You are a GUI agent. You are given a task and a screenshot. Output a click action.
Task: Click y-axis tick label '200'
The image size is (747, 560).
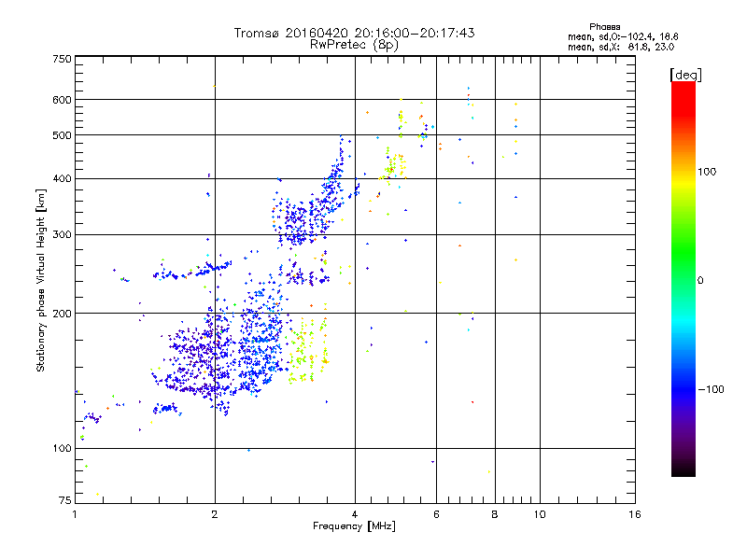click(x=62, y=314)
